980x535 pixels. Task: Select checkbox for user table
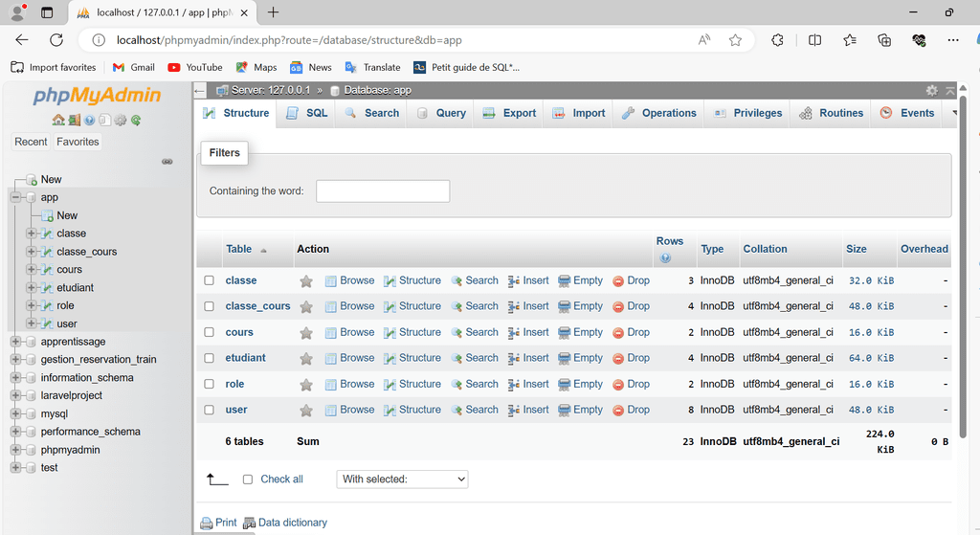(210, 410)
